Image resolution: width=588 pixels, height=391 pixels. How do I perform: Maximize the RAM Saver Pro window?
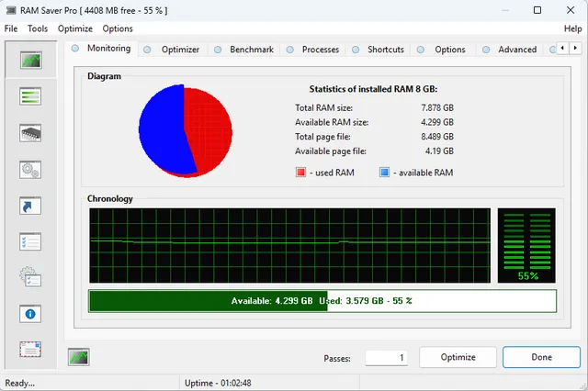537,10
